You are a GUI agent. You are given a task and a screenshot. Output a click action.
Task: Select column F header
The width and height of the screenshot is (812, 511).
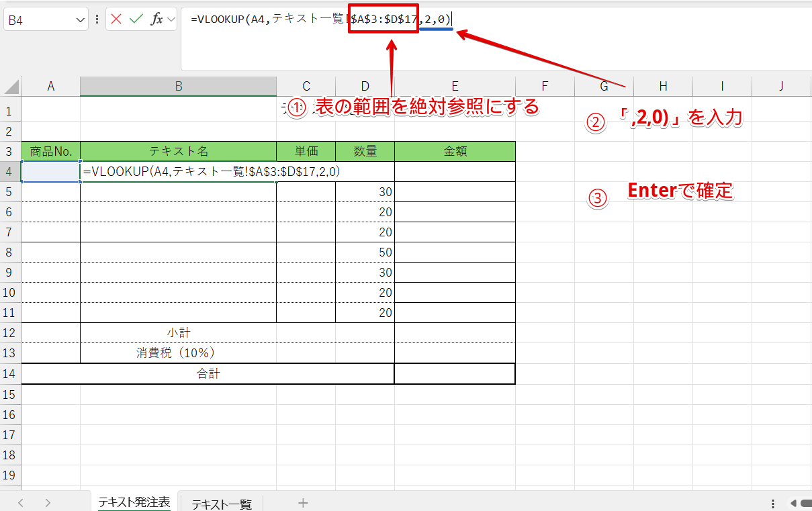pyautogui.click(x=545, y=86)
